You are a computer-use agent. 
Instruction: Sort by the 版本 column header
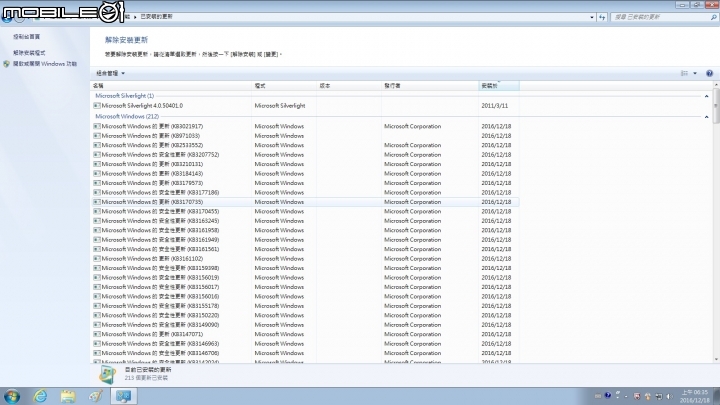349,86
